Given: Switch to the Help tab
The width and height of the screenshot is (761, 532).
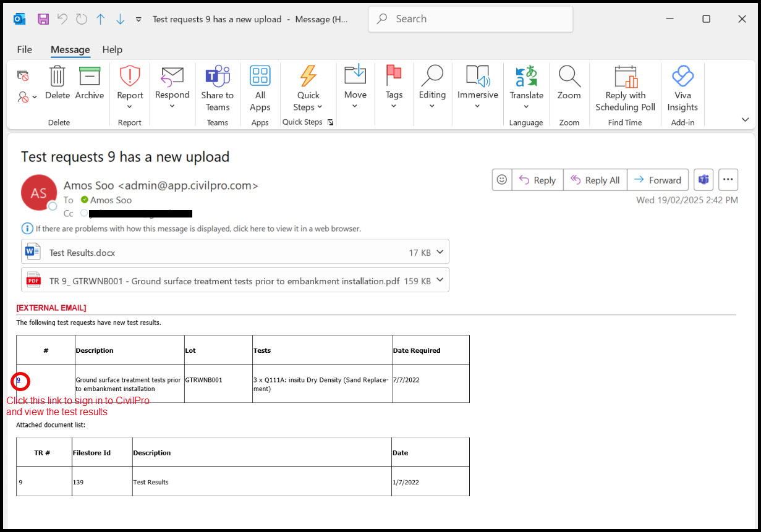Looking at the screenshot, I should coord(113,49).
